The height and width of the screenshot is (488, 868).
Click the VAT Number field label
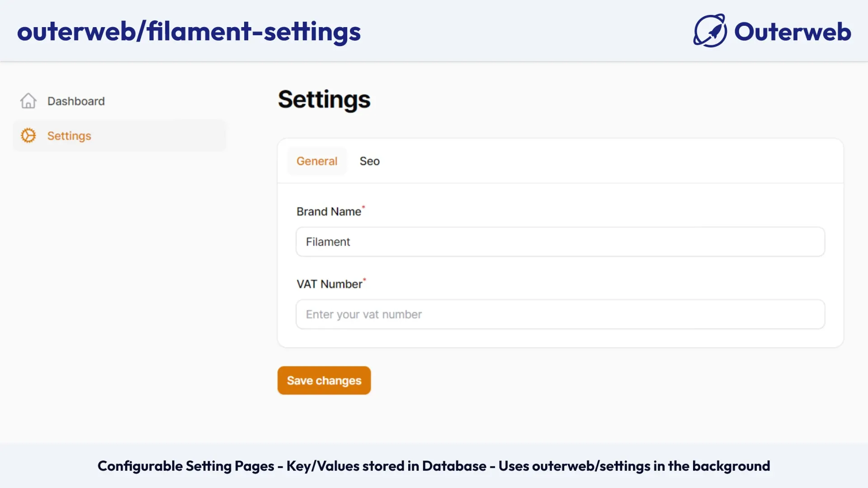pos(330,284)
